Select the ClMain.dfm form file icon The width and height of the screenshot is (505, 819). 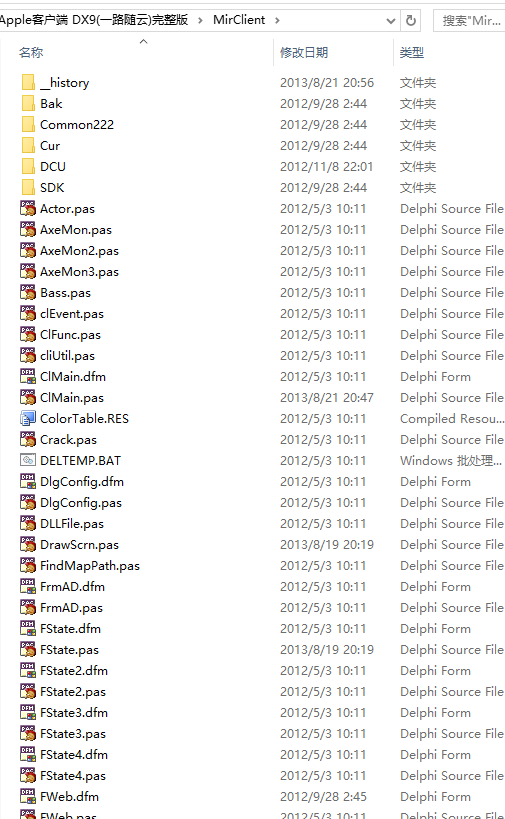click(28, 377)
